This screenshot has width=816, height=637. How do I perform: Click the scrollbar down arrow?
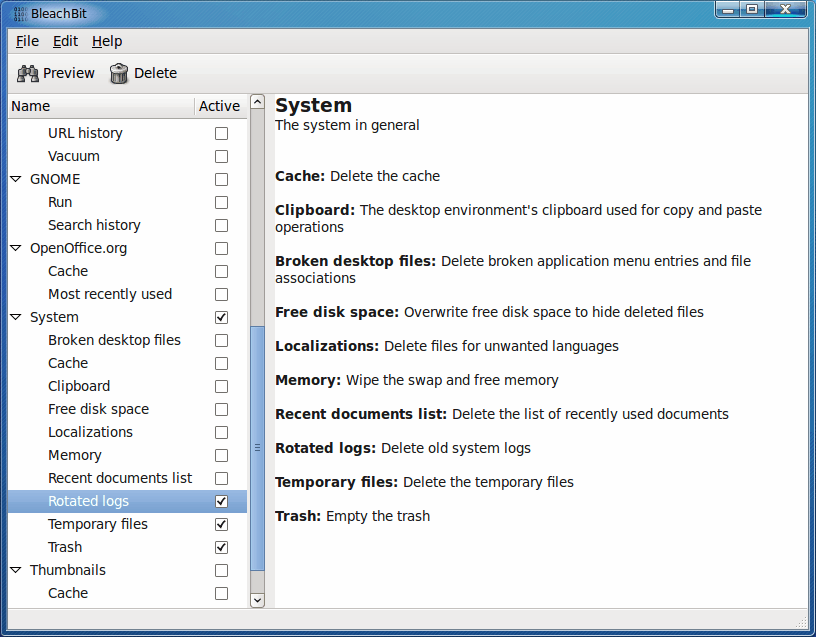pos(258,600)
